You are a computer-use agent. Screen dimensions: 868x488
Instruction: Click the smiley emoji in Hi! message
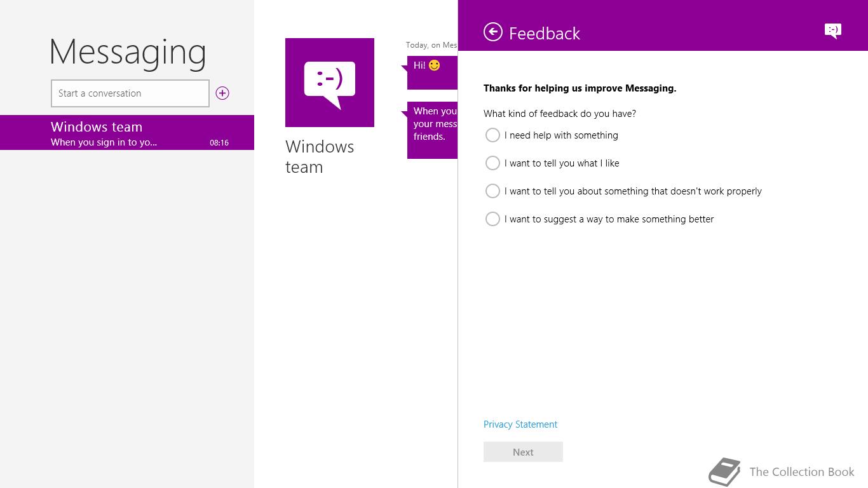(x=435, y=65)
